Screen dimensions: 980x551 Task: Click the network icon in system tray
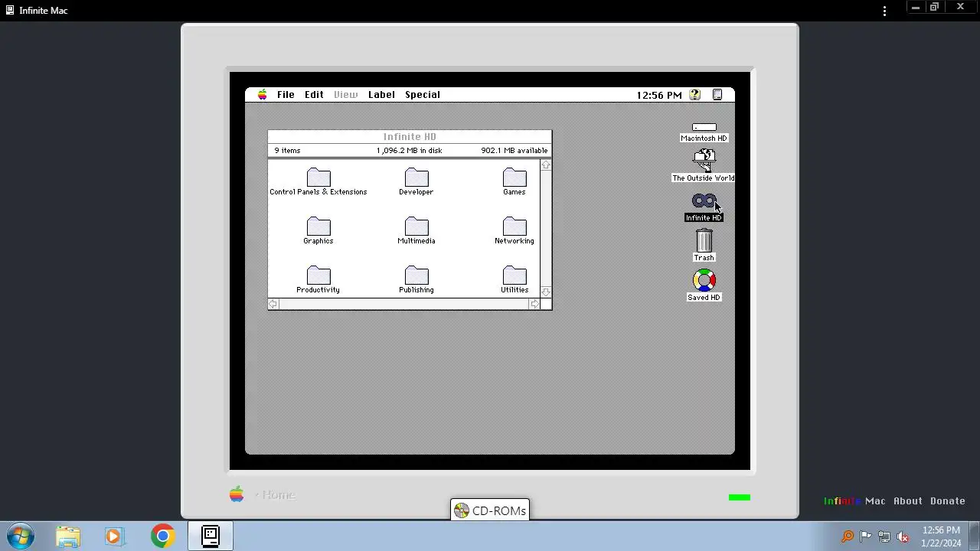coord(884,536)
